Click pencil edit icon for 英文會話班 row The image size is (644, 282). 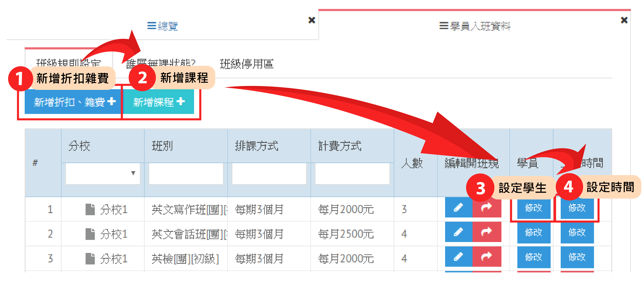pos(458,232)
